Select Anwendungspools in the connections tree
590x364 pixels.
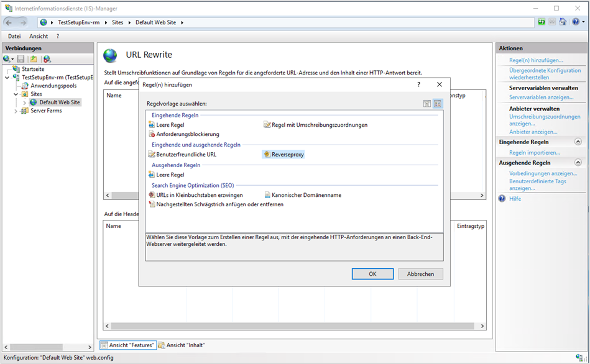(x=53, y=86)
